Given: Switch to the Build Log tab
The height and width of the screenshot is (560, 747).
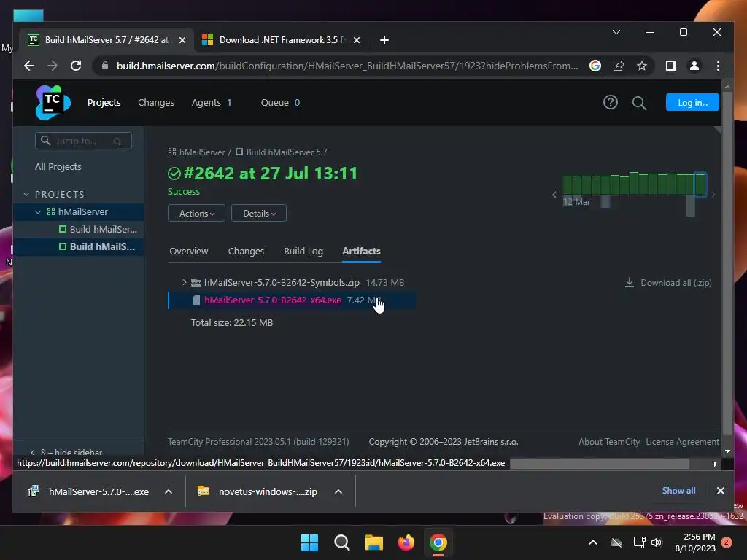Looking at the screenshot, I should click(303, 251).
